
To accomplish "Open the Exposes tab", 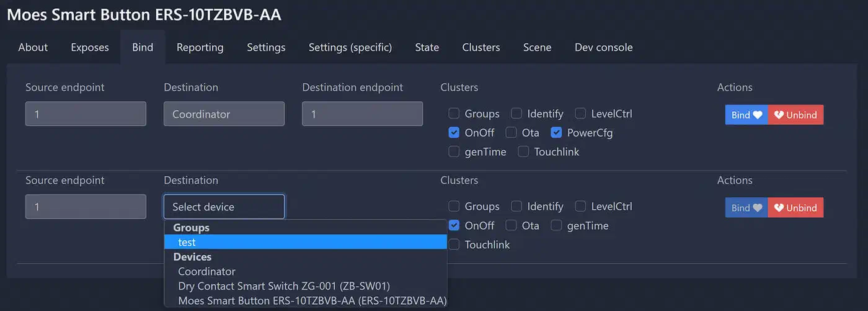I will point(90,47).
